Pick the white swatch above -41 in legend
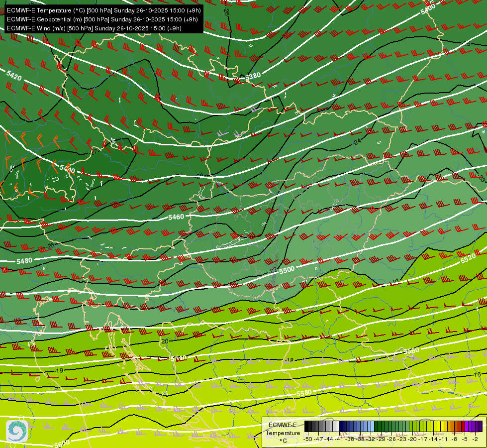Image resolution: width=487 pixels, height=448 pixels. pos(338,426)
